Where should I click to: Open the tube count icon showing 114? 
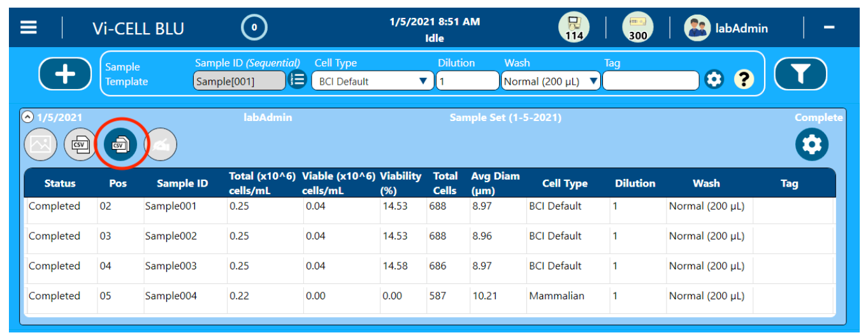click(574, 27)
